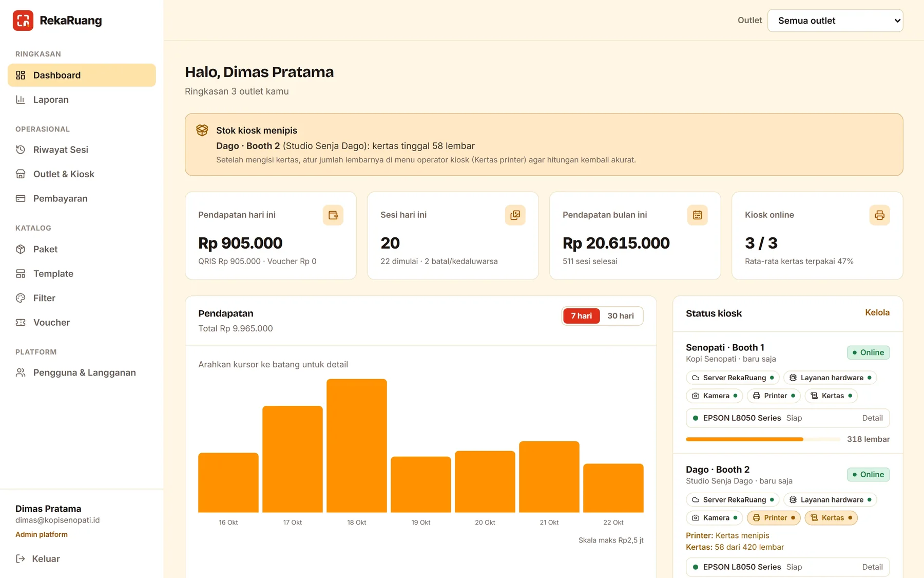Click the 20 Okt revenue bar
This screenshot has width=924, height=578.
(x=485, y=481)
